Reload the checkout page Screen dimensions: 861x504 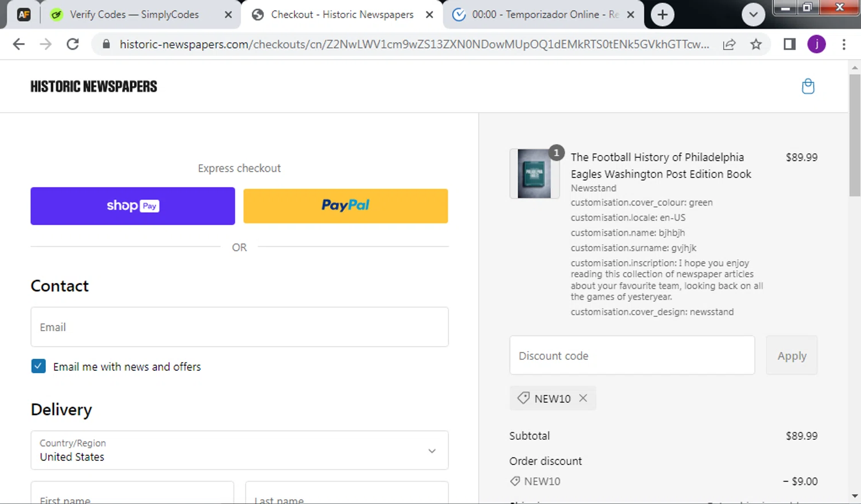[73, 44]
